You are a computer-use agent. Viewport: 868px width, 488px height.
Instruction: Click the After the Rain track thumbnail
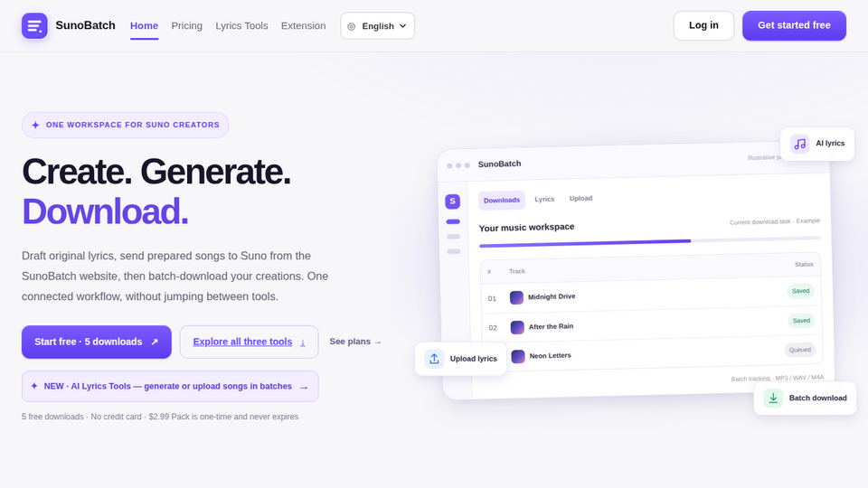(517, 327)
